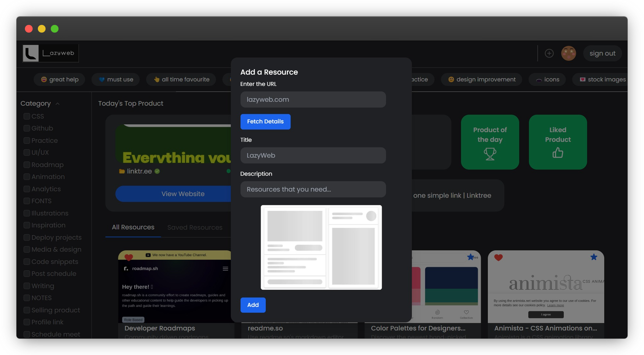Viewport: 644px width, 355px height.
Task: Toggle the Code snippets checkbox
Action: 27,262
